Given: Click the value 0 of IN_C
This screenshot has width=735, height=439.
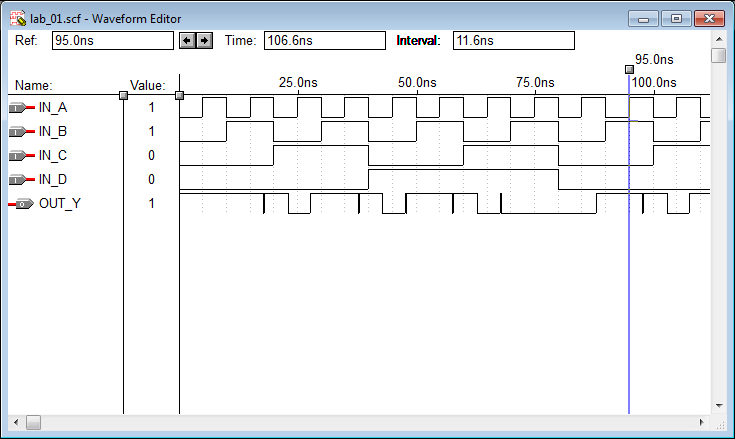Looking at the screenshot, I should click(151, 156).
